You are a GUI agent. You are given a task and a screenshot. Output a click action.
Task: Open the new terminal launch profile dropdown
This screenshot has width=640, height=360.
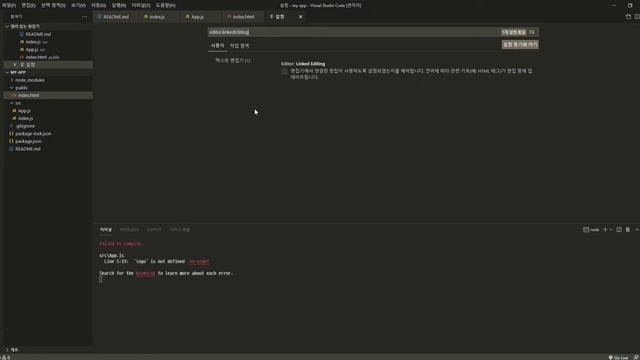[611, 230]
